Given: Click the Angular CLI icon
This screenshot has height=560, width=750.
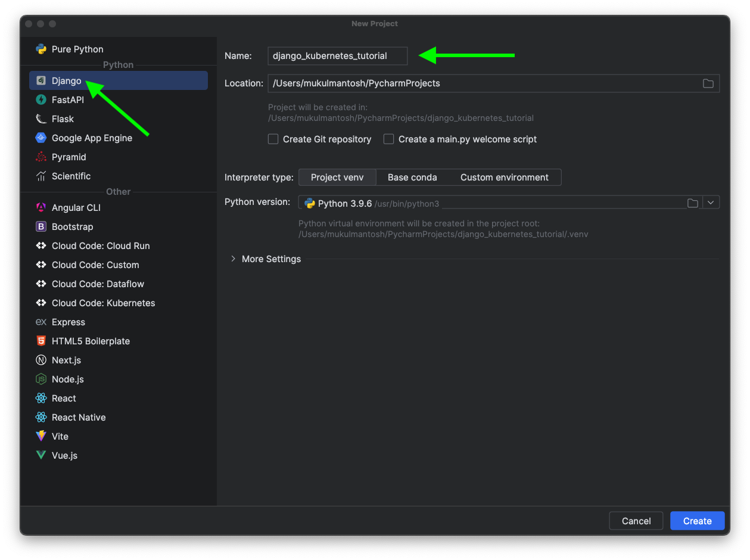Looking at the screenshot, I should pyautogui.click(x=41, y=207).
